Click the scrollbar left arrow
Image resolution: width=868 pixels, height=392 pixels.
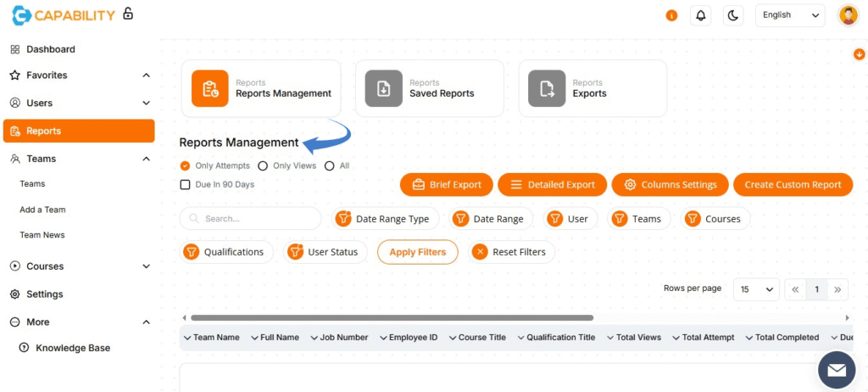tap(184, 317)
